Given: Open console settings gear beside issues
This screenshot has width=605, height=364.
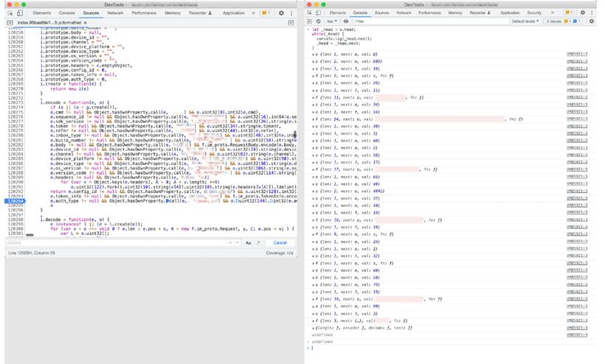Looking at the screenshot, I should click(592, 21).
